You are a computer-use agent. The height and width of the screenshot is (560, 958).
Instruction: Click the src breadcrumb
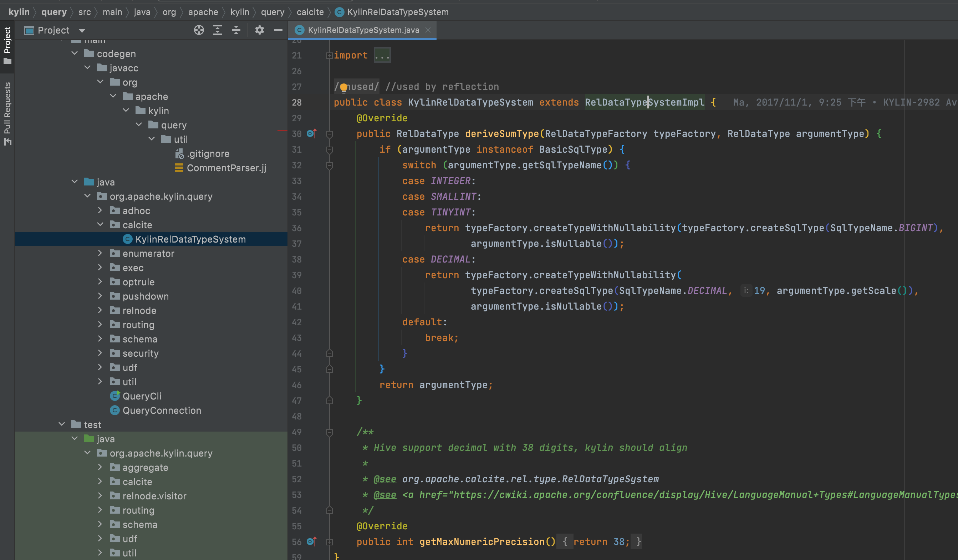point(85,12)
